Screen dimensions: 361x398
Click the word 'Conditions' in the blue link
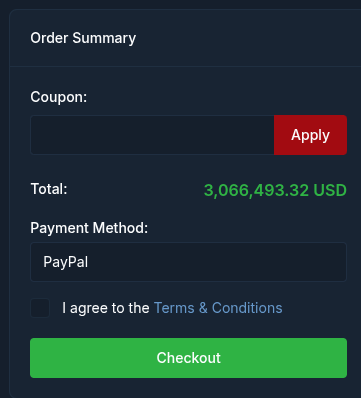(247, 308)
